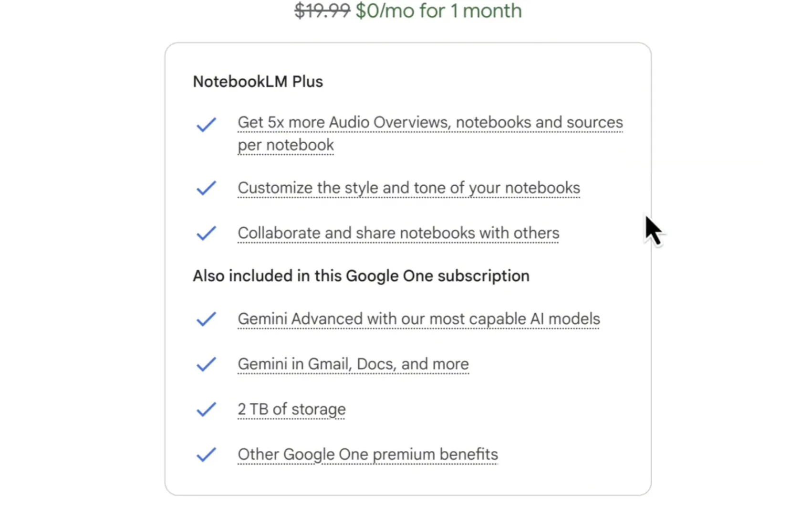Open '2 TB of storage' link

291,409
